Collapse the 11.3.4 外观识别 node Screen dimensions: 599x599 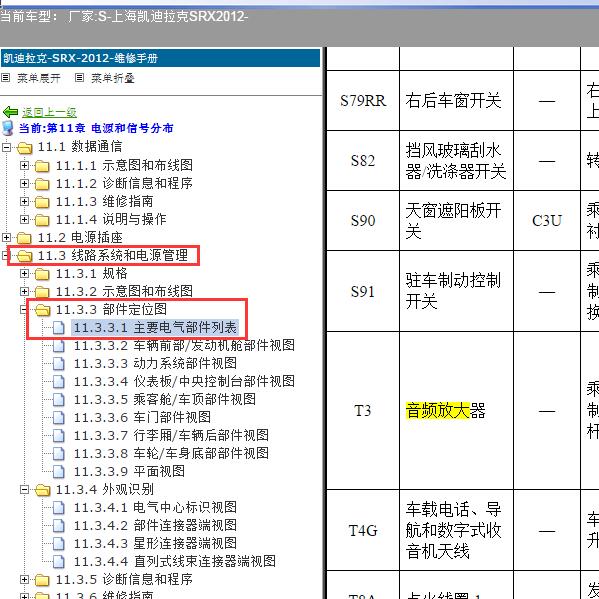click(x=24, y=489)
